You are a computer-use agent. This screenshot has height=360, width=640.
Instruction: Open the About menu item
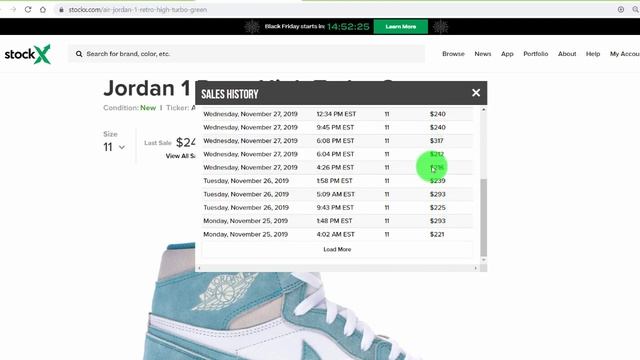[x=567, y=54]
